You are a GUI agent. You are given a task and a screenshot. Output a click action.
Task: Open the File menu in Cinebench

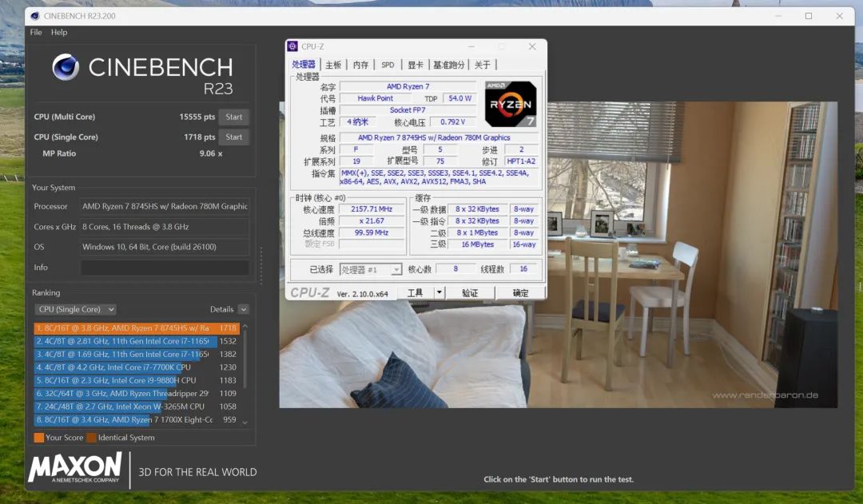tap(36, 32)
